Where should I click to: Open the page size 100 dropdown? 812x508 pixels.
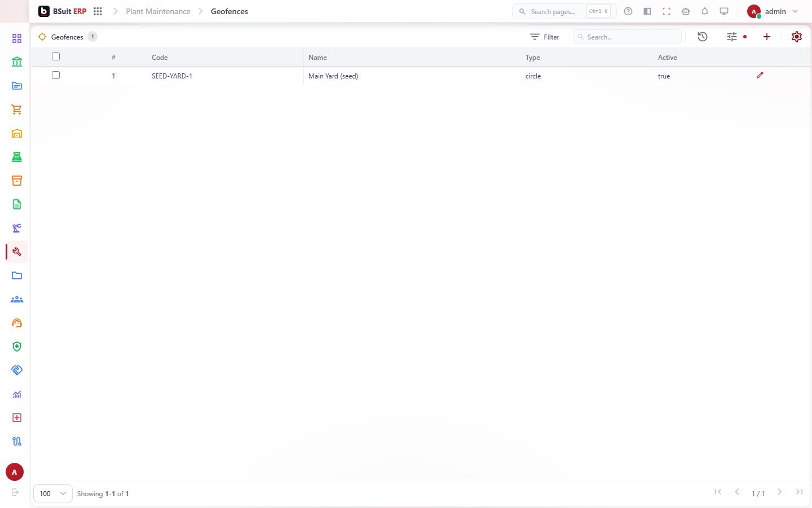(53, 493)
